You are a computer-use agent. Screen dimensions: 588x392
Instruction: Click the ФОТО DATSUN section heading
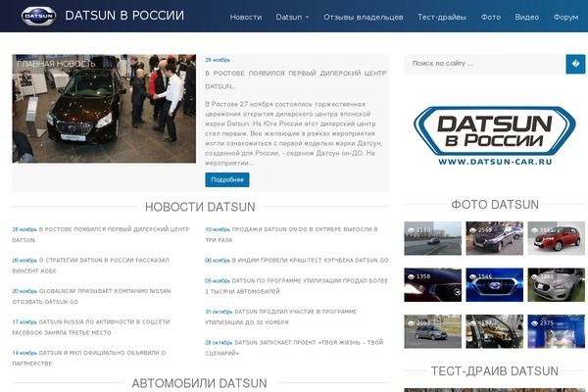[495, 205]
